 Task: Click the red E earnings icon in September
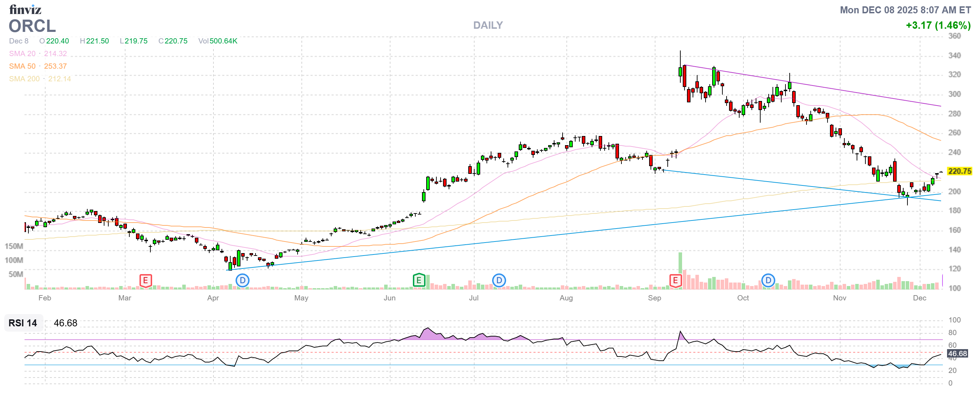tap(676, 280)
